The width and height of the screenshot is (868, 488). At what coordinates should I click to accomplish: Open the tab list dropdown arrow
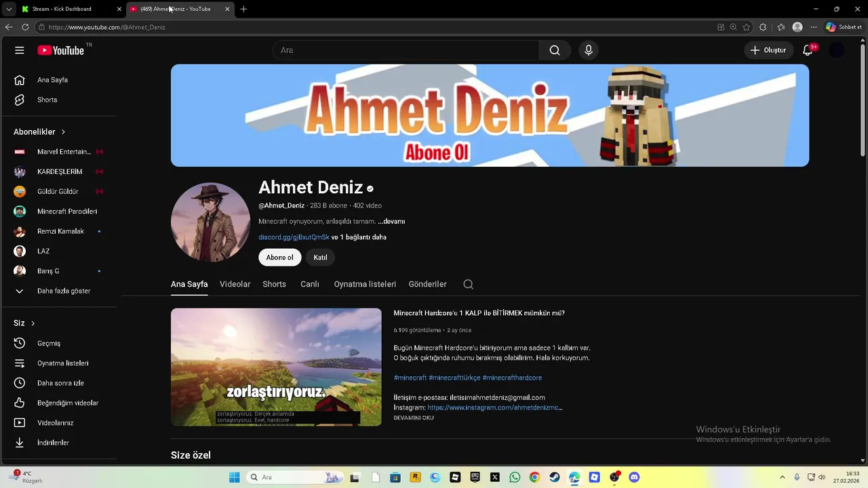coord(9,9)
